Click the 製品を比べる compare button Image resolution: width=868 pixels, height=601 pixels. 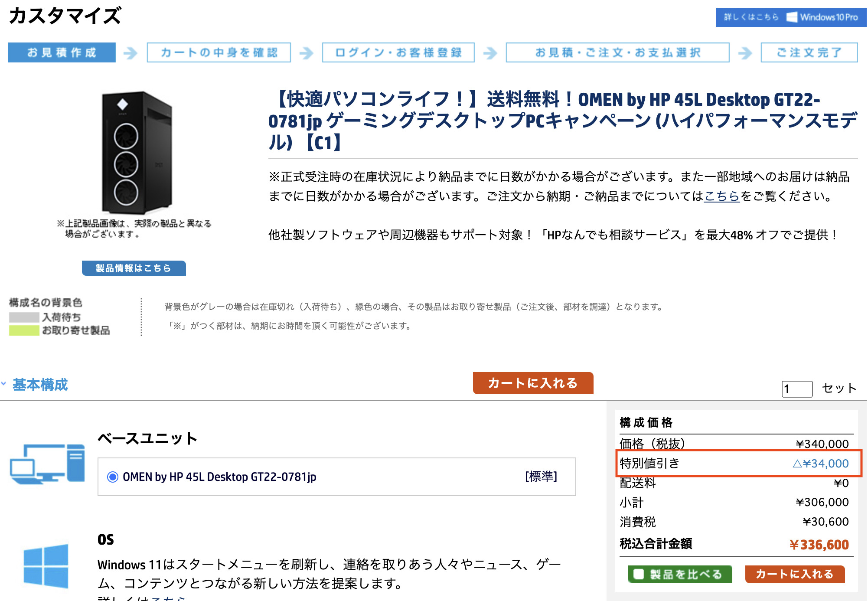(680, 574)
